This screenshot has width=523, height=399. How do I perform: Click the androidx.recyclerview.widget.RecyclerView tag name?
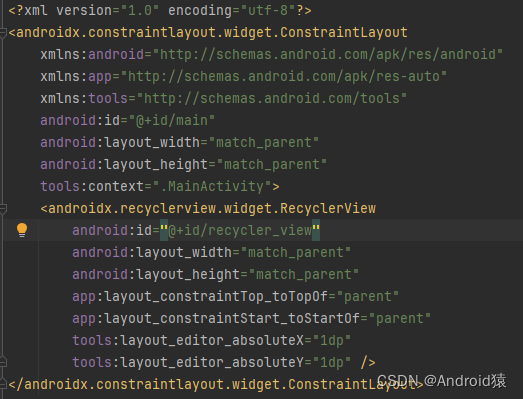212,209
